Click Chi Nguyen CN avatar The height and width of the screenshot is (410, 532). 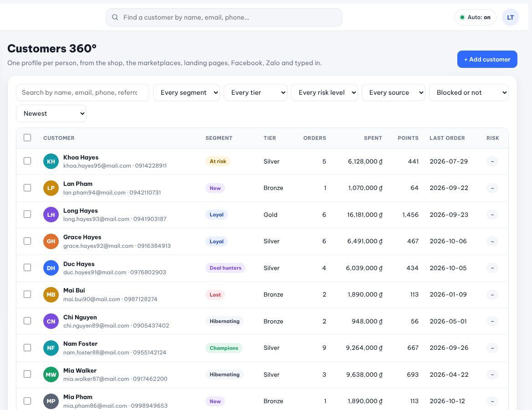click(x=51, y=321)
